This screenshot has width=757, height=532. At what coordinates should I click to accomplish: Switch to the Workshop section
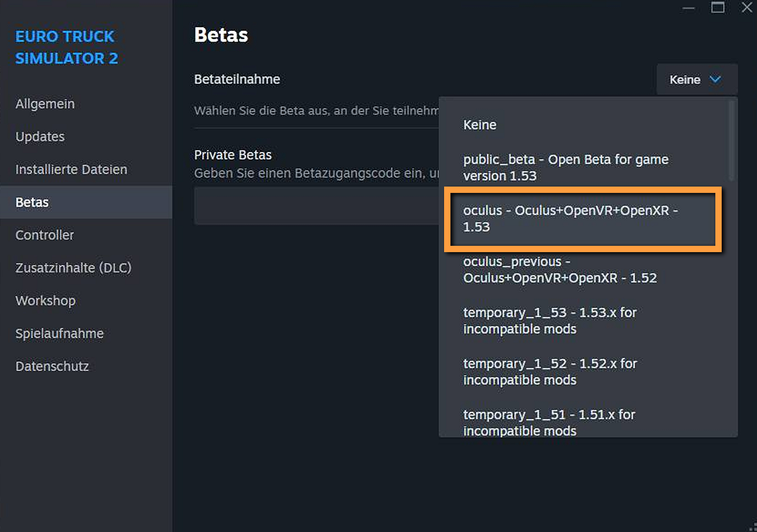(x=86, y=301)
